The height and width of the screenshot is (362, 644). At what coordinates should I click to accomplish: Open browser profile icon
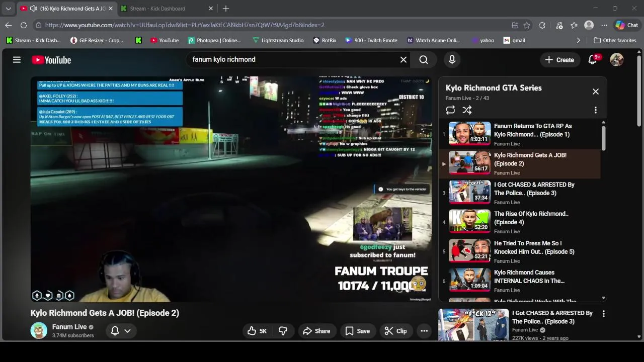[589, 25]
